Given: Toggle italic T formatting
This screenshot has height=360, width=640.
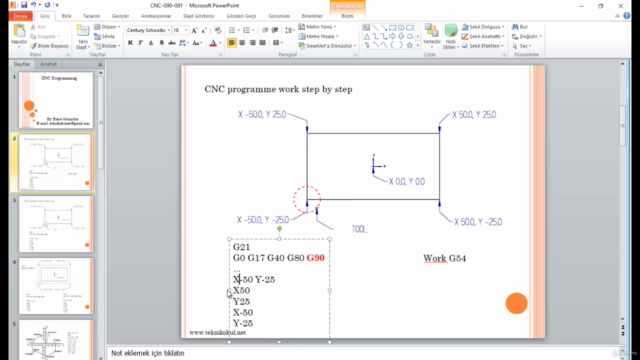Looking at the screenshot, I should [140, 43].
